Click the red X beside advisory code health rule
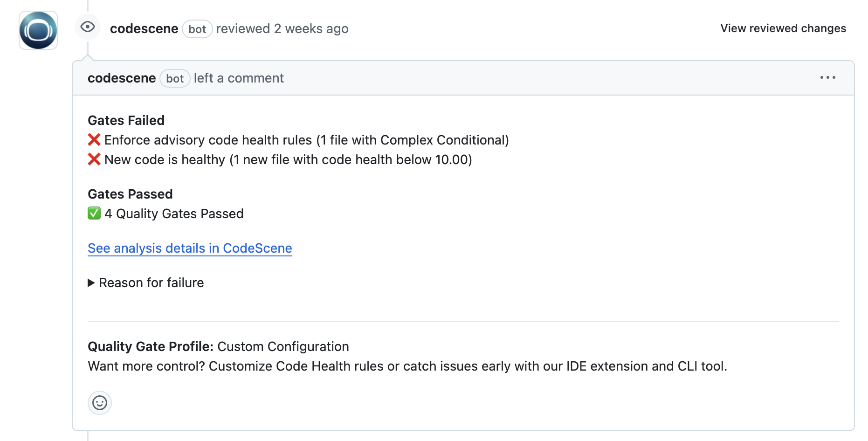Image resolution: width=868 pixels, height=441 pixels. [94, 140]
